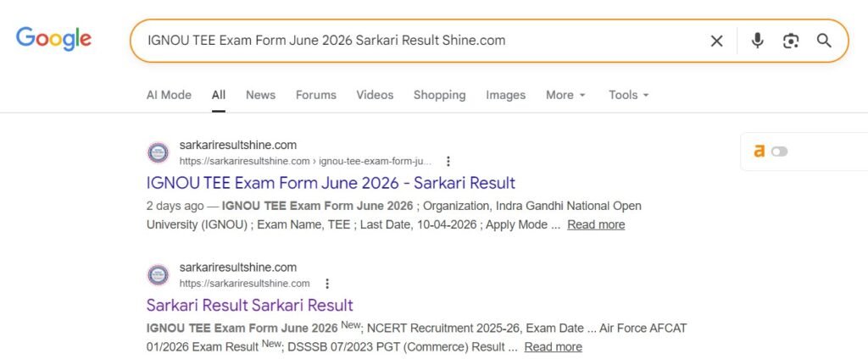Open three-dot options for second result

(327, 284)
